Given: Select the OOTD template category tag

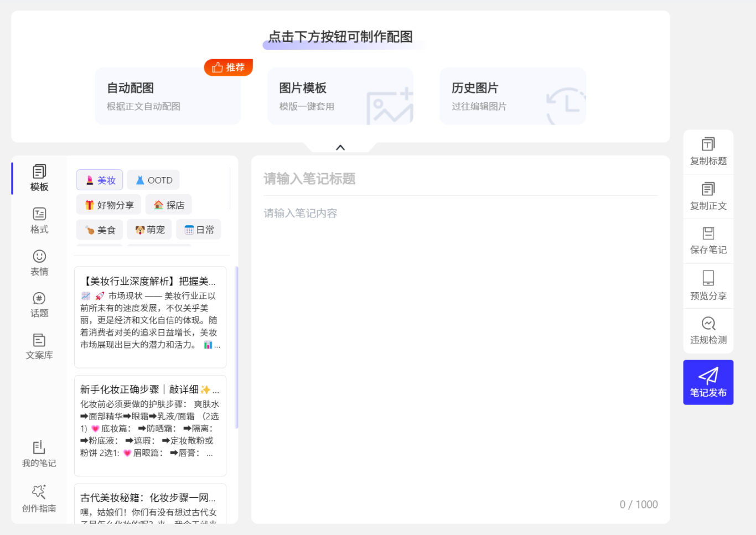Looking at the screenshot, I should tap(153, 180).
